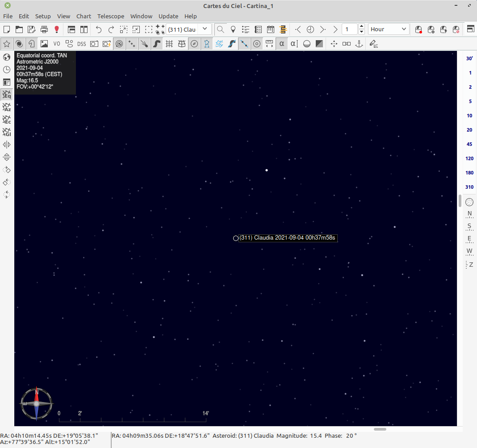Set field of view to 30'
The width and height of the screenshot is (477, 448).
[x=469, y=58]
